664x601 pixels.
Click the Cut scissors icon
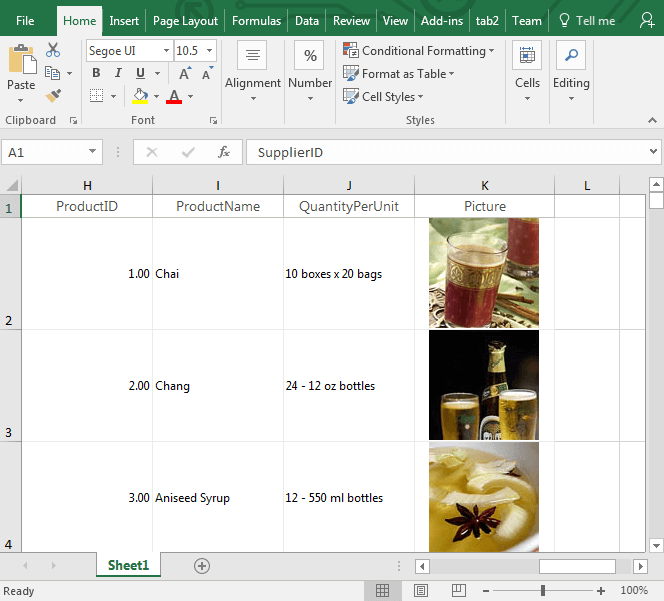click(53, 50)
